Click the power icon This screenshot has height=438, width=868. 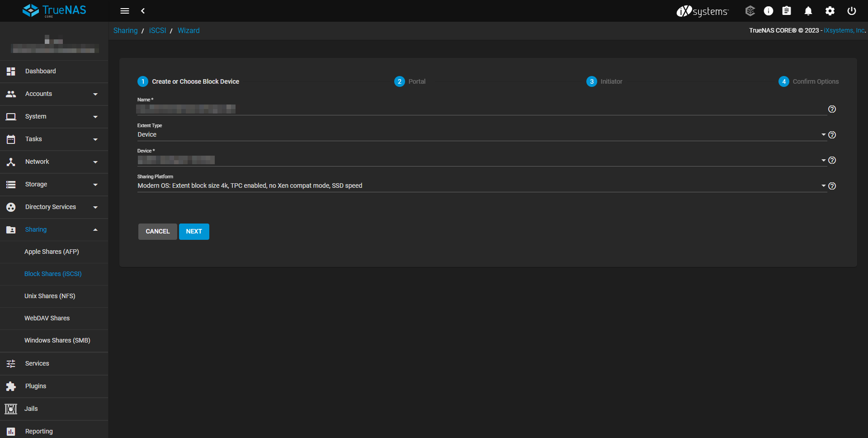click(x=852, y=11)
